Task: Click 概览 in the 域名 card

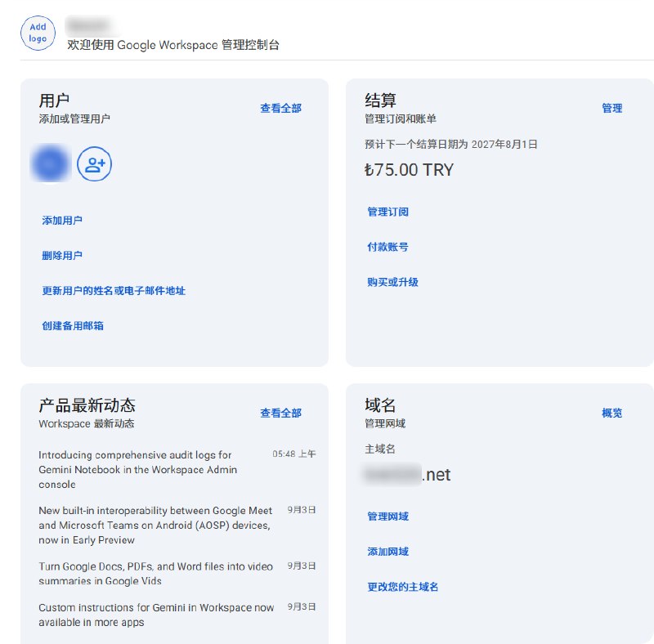Action: tap(611, 414)
